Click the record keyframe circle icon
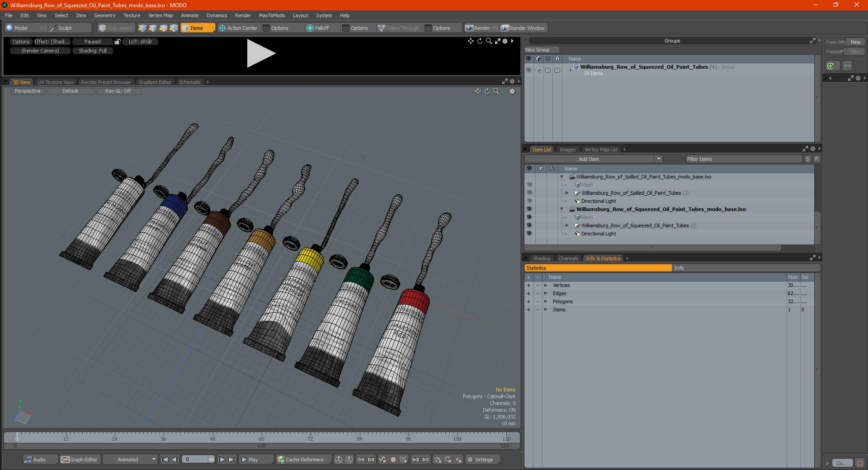This screenshot has width=868, height=470. pos(393,460)
